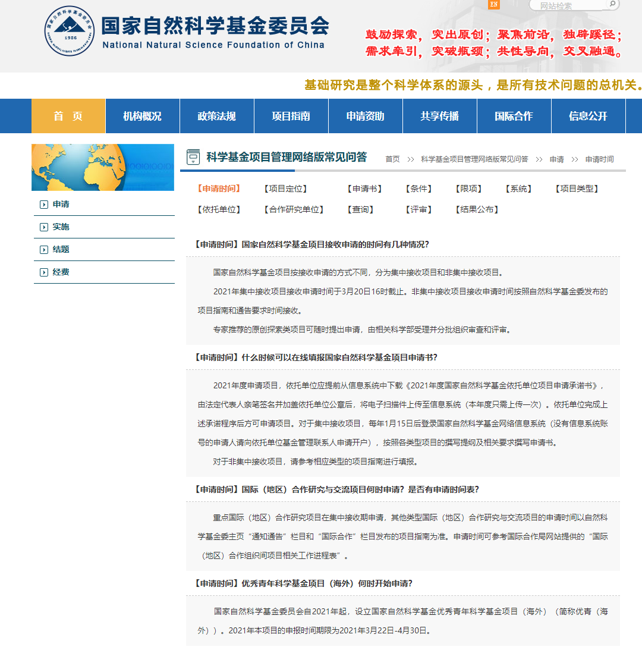Select the 【条件】 category tag
The height and width of the screenshot is (672, 642).
(x=419, y=189)
